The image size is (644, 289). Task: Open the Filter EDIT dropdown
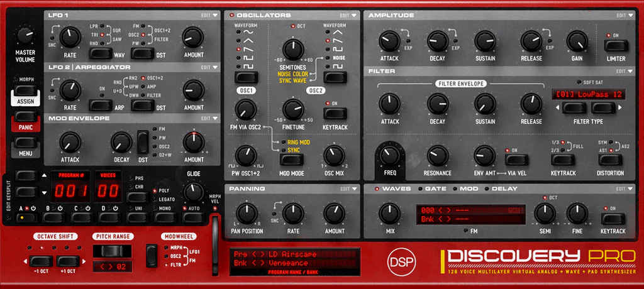click(625, 71)
